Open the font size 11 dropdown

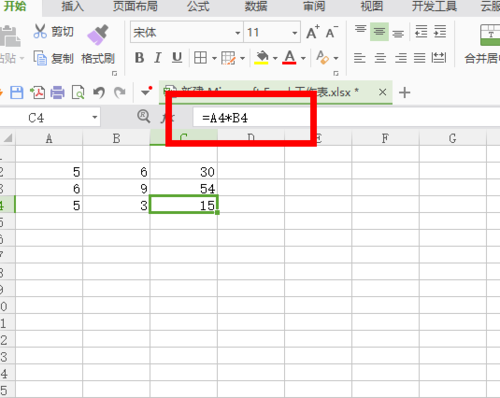pyautogui.click(x=295, y=33)
